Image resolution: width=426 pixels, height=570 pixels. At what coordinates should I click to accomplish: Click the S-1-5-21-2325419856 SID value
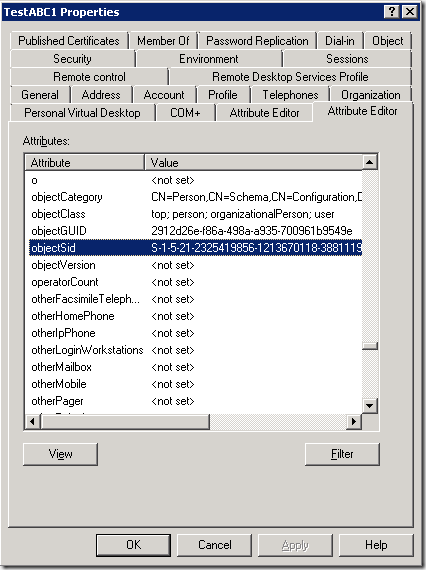[x=256, y=248]
